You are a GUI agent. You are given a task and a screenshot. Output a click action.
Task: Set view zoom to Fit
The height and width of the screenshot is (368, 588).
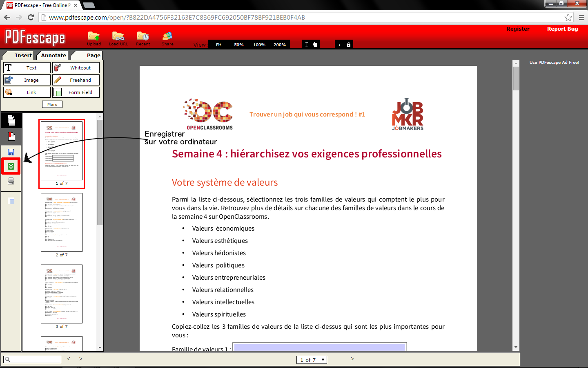click(218, 45)
